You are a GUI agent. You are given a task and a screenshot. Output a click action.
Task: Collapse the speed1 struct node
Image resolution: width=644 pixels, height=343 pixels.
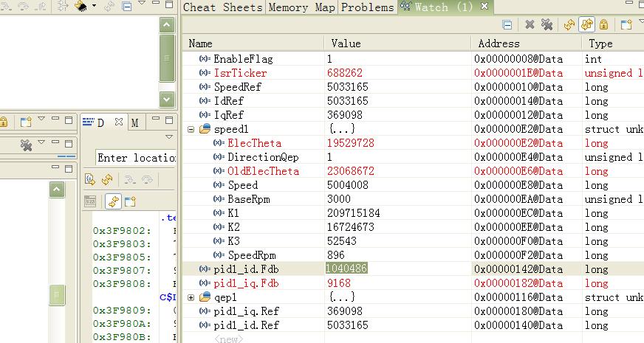pyautogui.click(x=191, y=129)
